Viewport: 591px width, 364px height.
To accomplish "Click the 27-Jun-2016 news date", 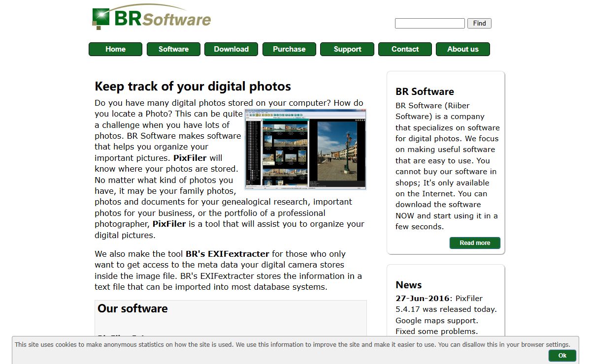I will tap(423, 298).
